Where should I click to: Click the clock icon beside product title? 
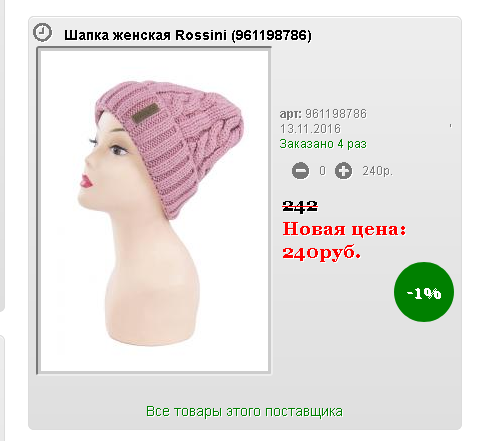(42, 33)
